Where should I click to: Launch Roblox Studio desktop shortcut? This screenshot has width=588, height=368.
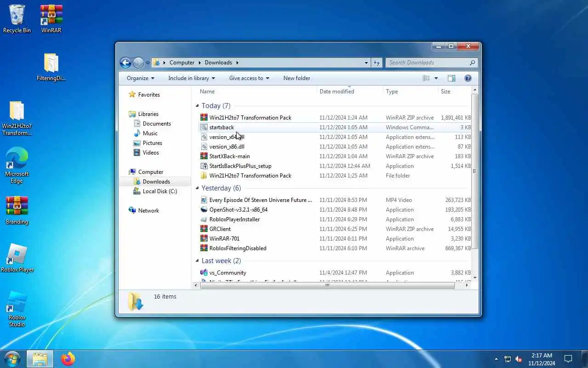(17, 309)
